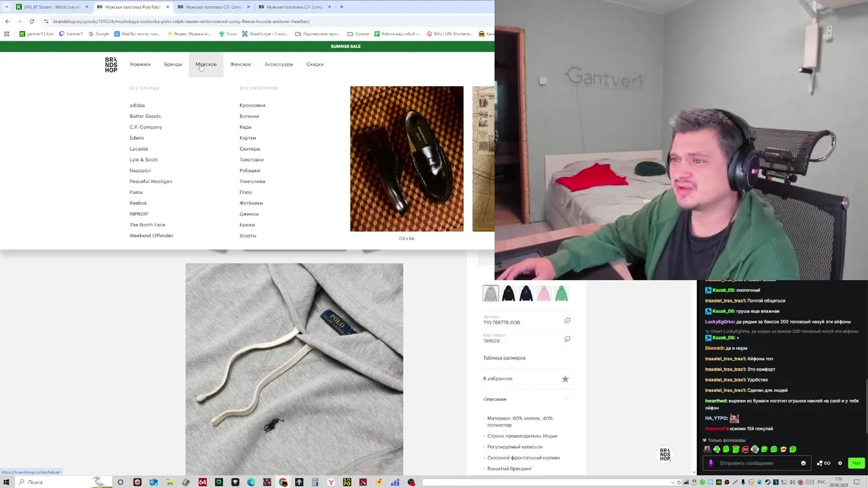Select The North Face brand
868x488 pixels.
click(147, 224)
